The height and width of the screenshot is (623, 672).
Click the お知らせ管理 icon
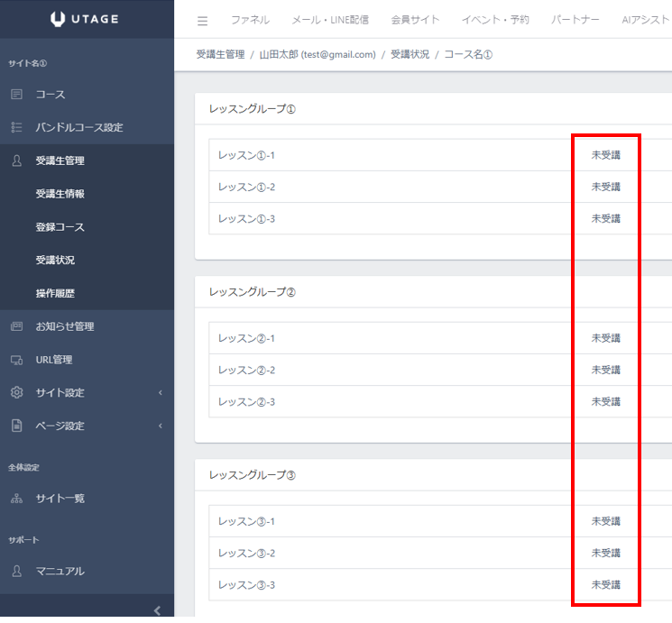coord(16,326)
